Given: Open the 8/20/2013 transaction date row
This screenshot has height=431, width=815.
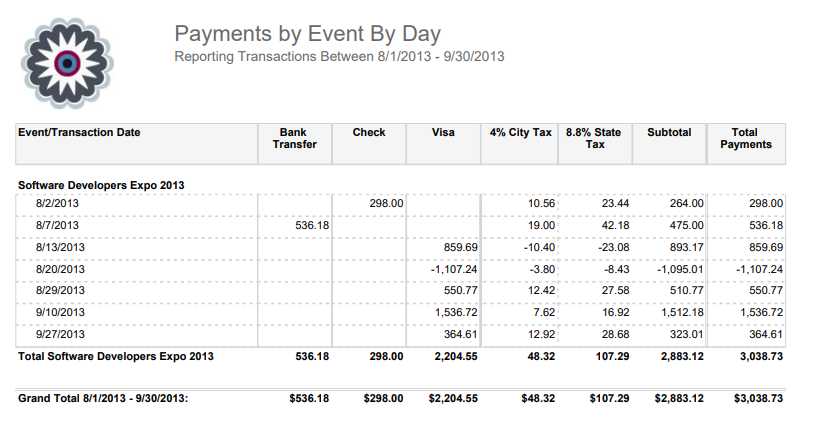Looking at the screenshot, I should [60, 269].
